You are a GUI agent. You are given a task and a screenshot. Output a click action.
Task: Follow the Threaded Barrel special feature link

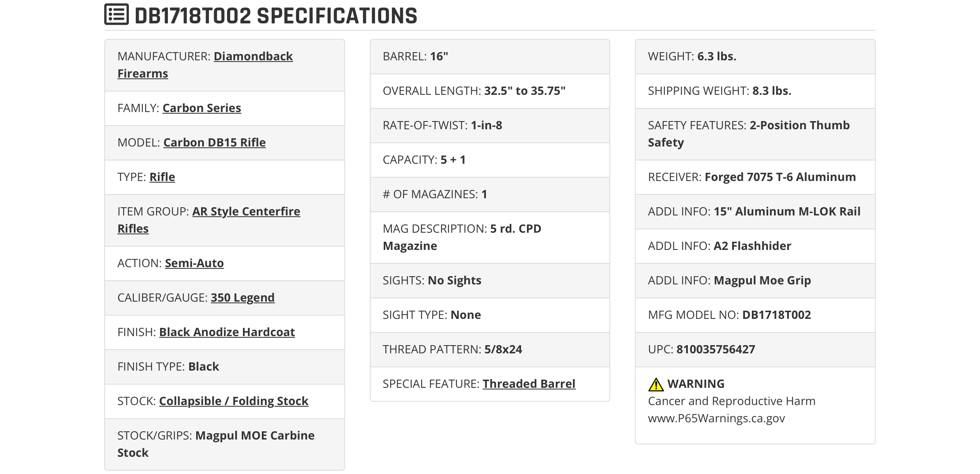tap(529, 384)
